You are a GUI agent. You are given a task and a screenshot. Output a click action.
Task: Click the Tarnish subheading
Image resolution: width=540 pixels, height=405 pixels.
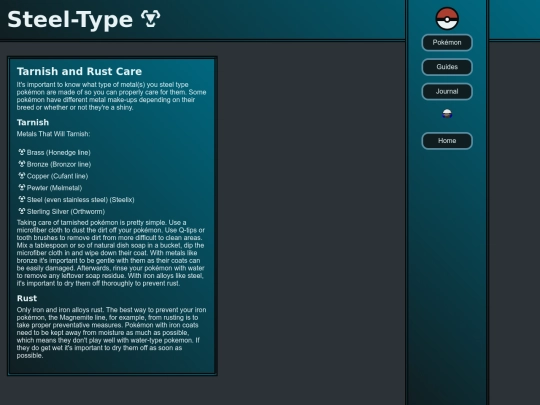pos(33,123)
